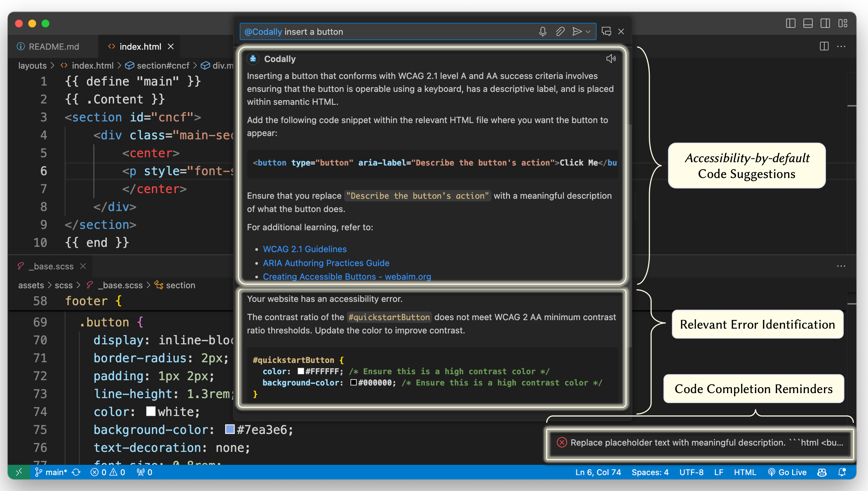This screenshot has height=491, width=868.
Task: Open the Customize Layout control
Action: click(843, 23)
